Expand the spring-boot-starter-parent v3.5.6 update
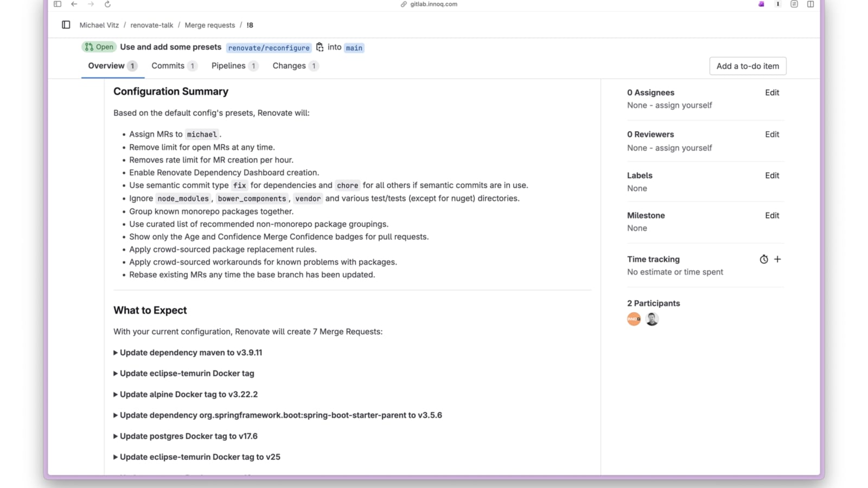The image size is (868, 488). coord(278,415)
